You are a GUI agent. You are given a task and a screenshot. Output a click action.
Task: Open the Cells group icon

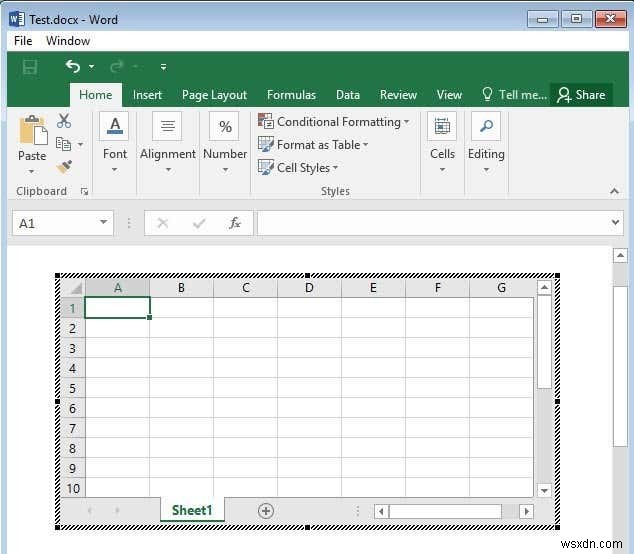[442, 126]
